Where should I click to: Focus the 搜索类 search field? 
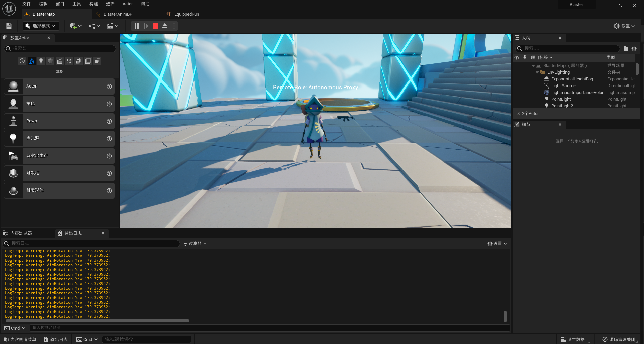point(60,49)
